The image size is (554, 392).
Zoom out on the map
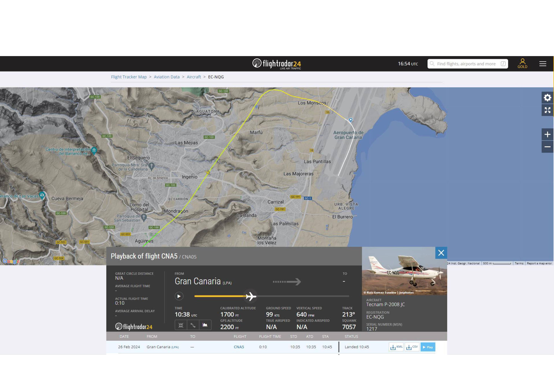pyautogui.click(x=547, y=147)
